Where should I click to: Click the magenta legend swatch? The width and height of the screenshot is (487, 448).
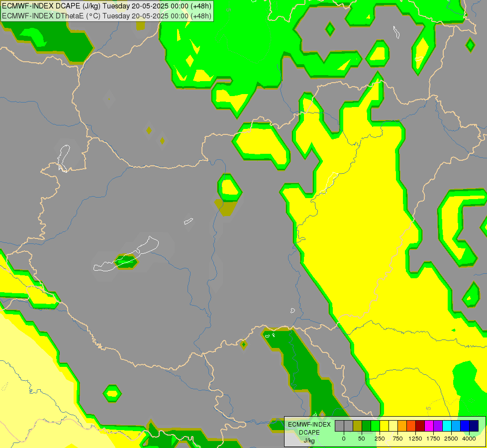click(429, 426)
